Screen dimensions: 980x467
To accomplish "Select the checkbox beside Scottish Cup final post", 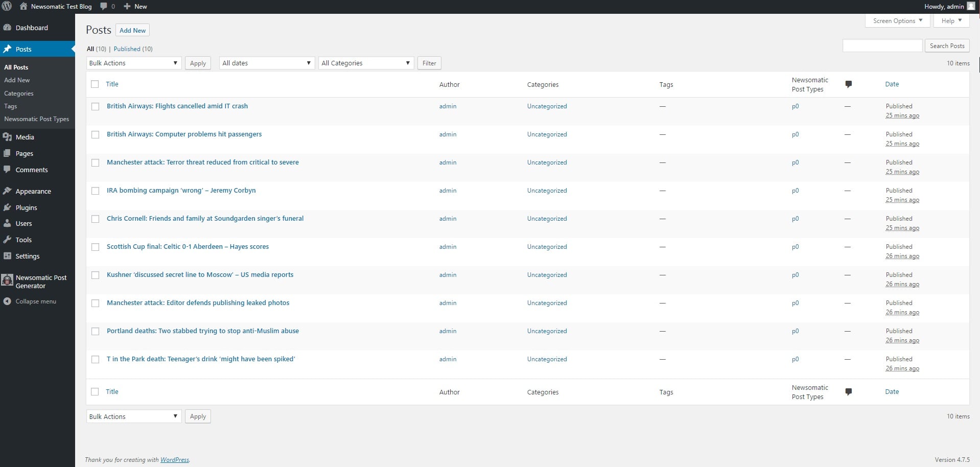I will tap(95, 247).
